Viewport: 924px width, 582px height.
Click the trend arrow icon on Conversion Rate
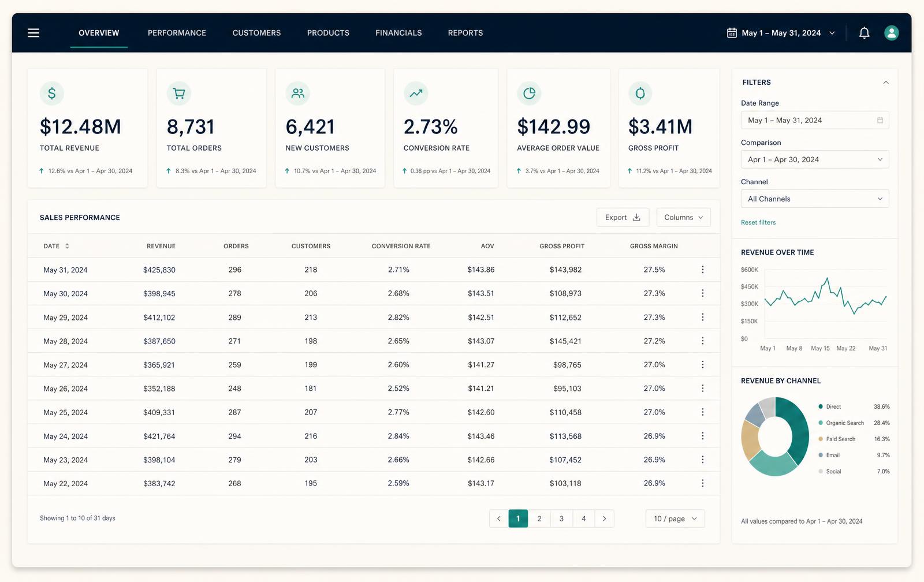coord(416,94)
